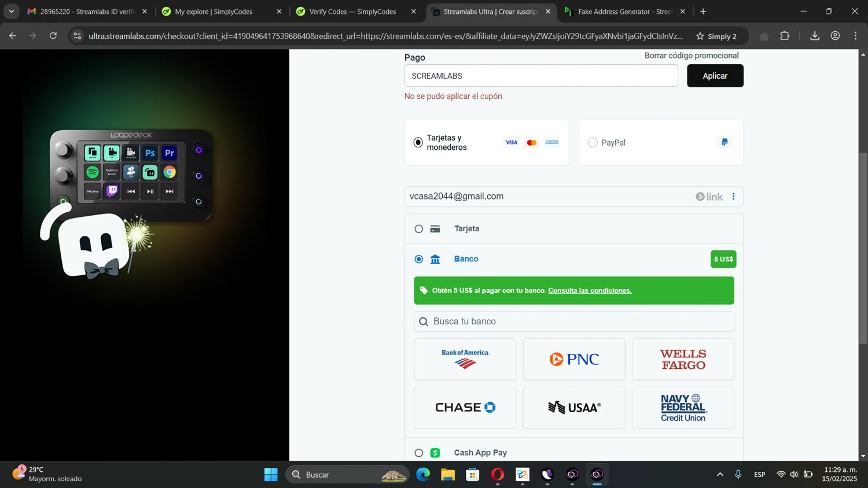Viewport: 868px width, 488px height.
Task: Open the browser downloads icon
Action: 815,36
